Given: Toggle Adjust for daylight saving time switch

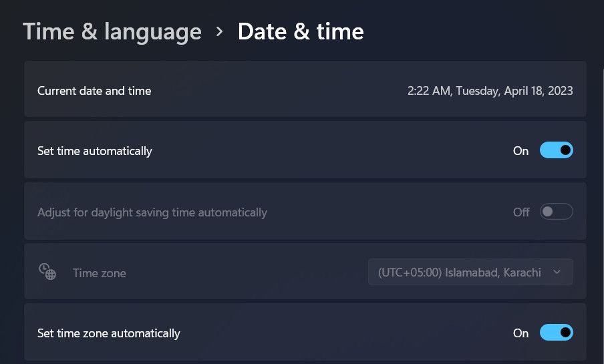Looking at the screenshot, I should (556, 212).
